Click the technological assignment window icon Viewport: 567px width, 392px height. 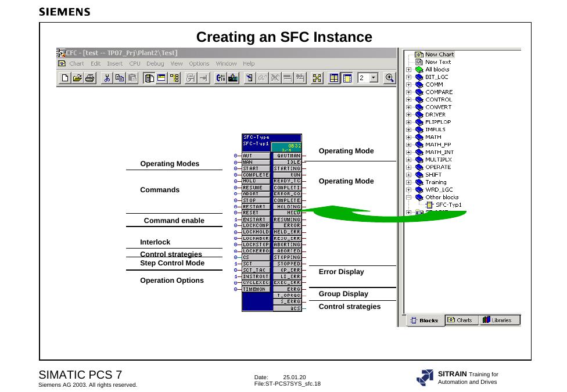(162, 78)
